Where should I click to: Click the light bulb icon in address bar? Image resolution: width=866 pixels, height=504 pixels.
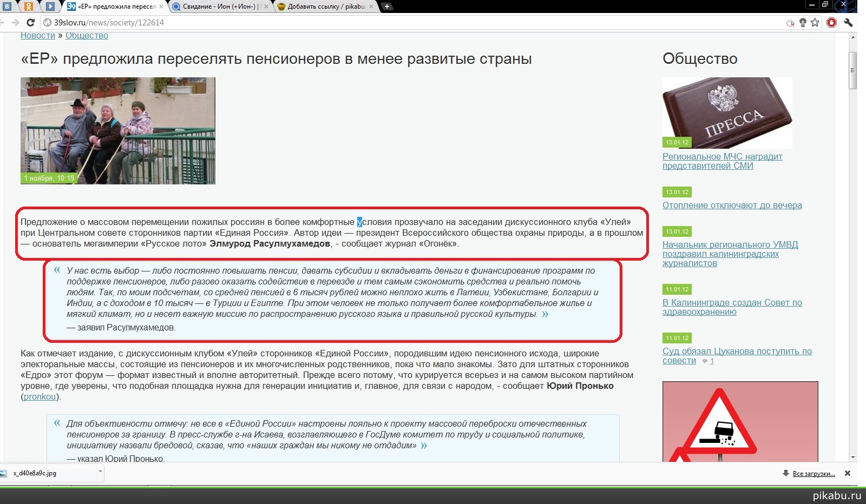[x=803, y=23]
